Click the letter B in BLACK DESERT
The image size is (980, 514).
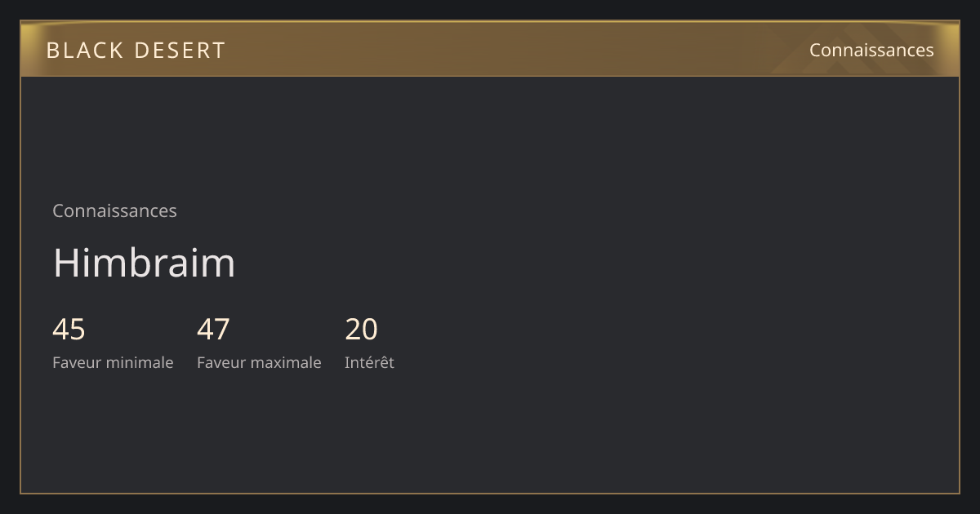(53, 51)
